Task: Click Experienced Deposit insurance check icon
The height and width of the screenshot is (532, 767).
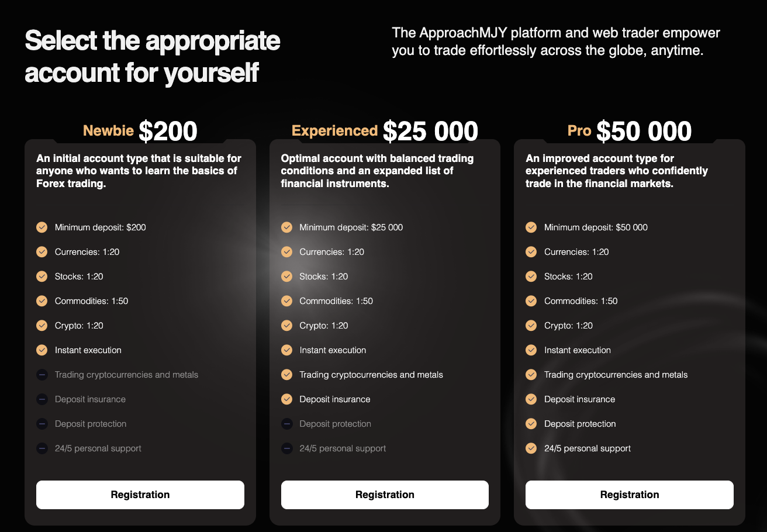Action: point(286,399)
